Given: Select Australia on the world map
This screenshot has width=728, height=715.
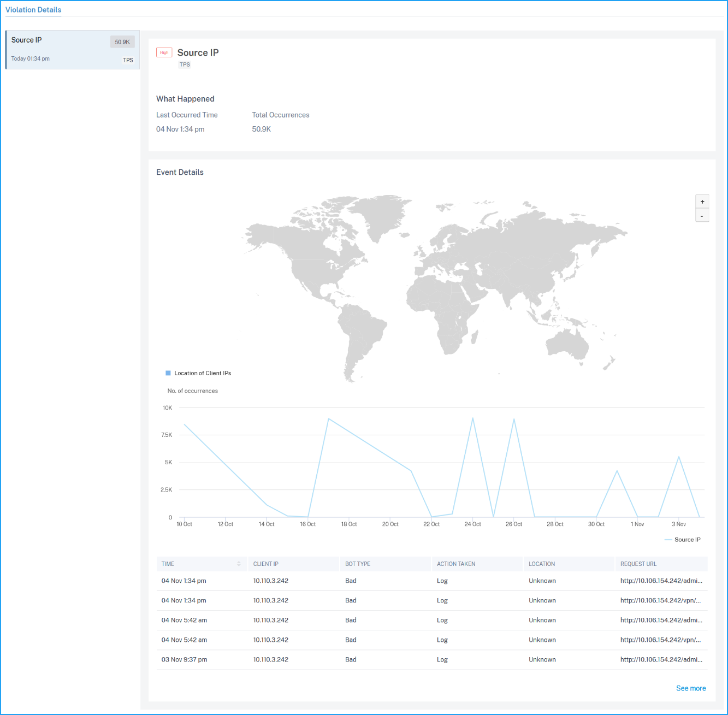Looking at the screenshot, I should [x=568, y=344].
